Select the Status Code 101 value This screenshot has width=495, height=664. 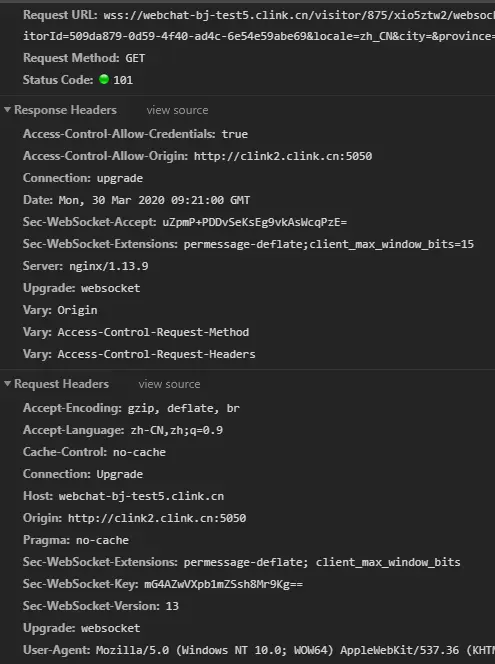[x=123, y=80]
